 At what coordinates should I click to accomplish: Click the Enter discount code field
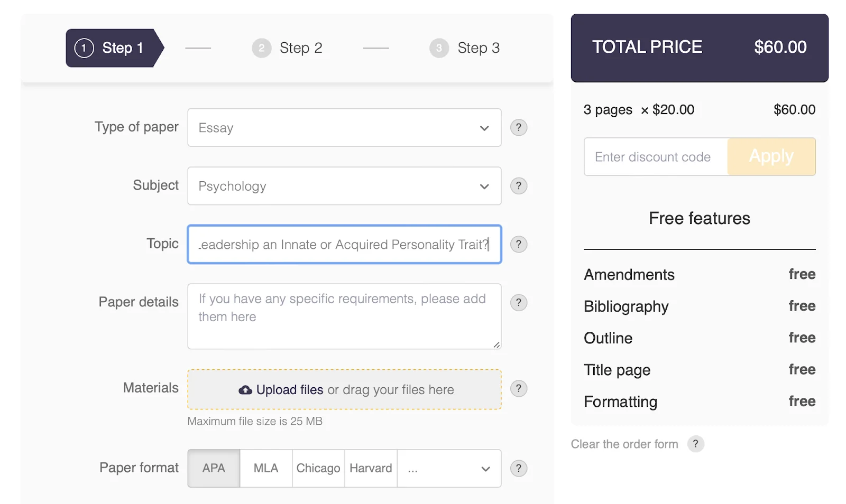656,156
